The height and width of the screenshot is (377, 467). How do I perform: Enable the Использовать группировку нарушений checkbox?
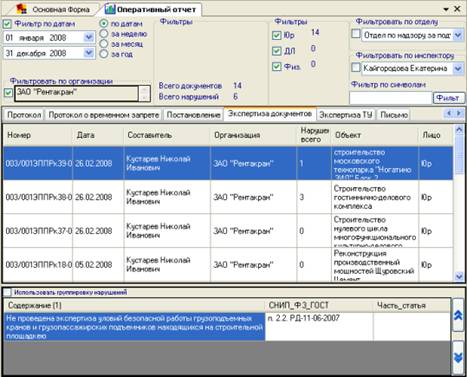7,292
